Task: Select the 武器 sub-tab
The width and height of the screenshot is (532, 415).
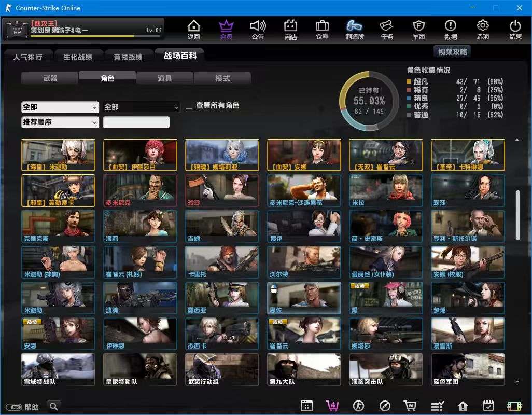Action: click(50, 78)
